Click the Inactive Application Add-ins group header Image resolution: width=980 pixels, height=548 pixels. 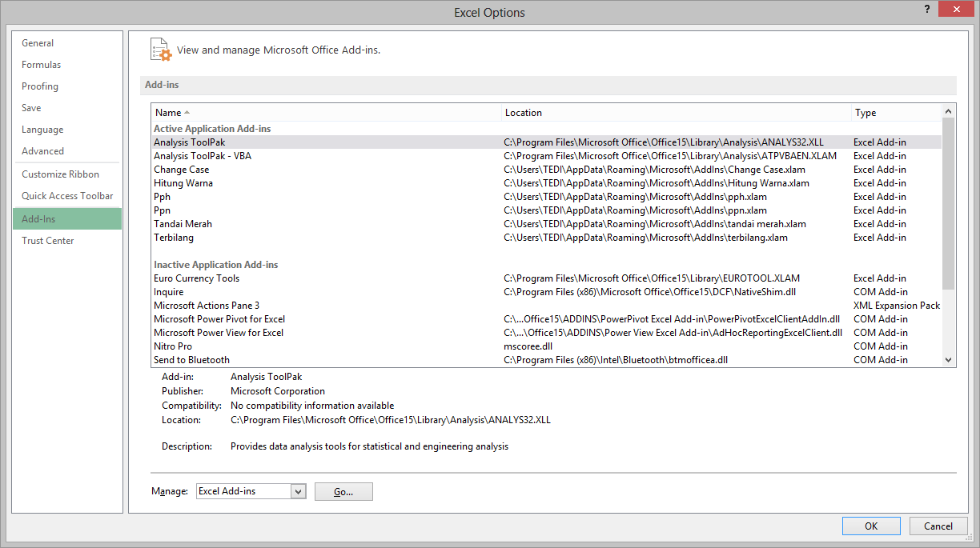coord(215,265)
